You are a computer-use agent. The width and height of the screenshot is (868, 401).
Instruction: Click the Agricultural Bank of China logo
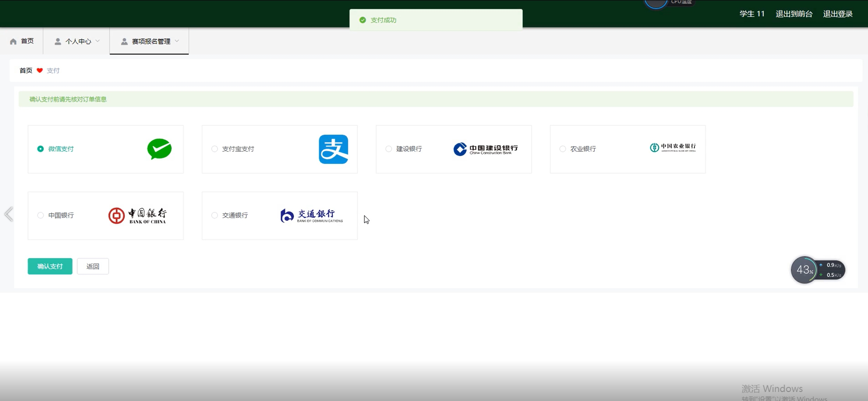click(x=673, y=148)
